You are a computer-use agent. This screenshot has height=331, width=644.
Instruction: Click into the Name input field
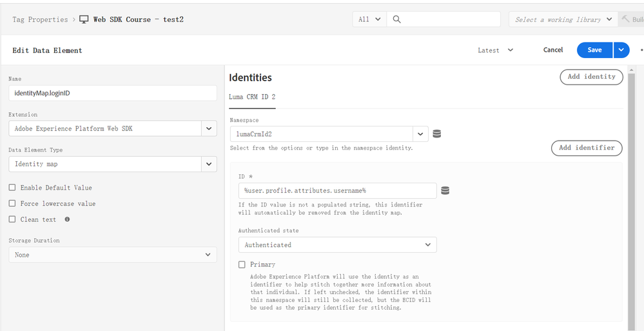click(113, 94)
